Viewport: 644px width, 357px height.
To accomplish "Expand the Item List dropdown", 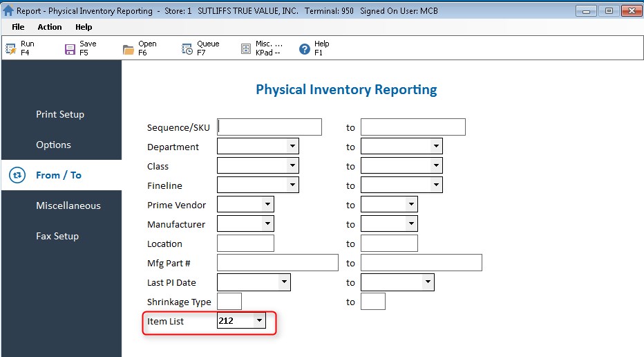I will click(258, 321).
